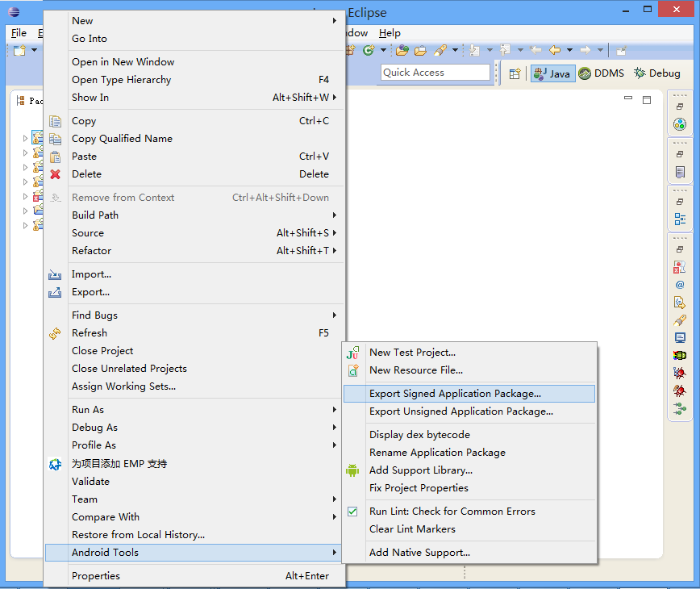Viewport: 700px width, 589px height.
Task: Click the red X Delete icon
Action: (x=55, y=174)
